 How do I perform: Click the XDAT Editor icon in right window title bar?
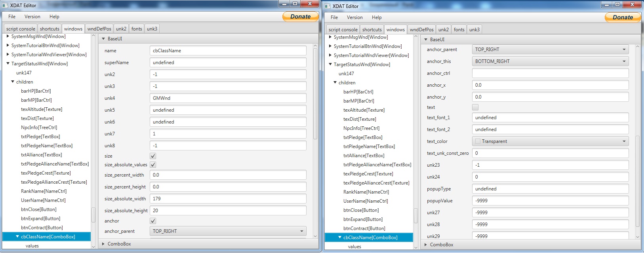pyautogui.click(x=328, y=6)
